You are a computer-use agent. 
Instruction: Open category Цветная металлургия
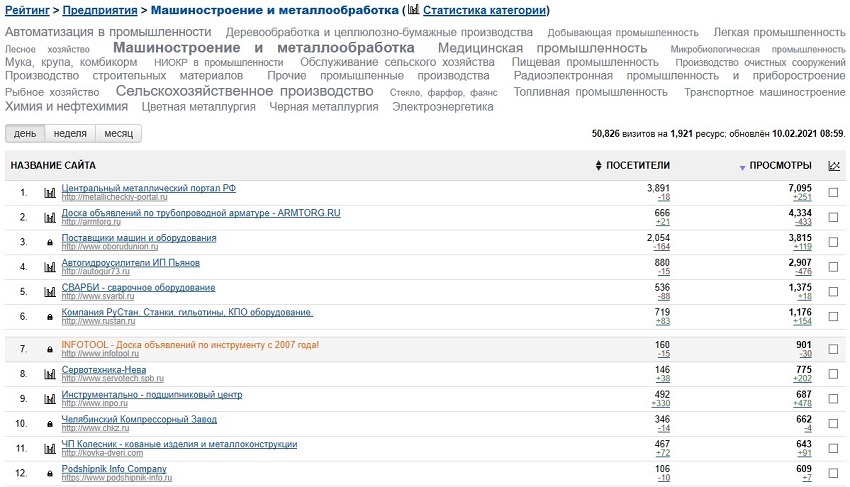click(x=198, y=107)
